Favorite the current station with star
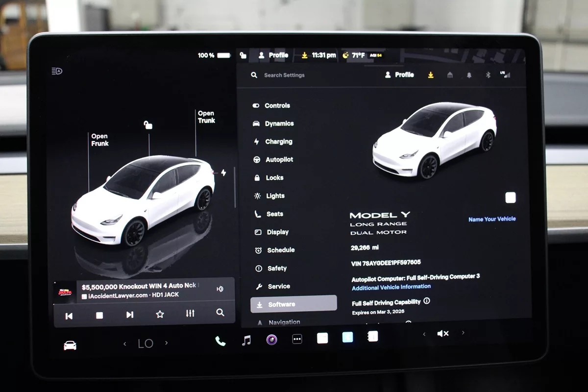This screenshot has height=392, width=588. (x=160, y=315)
